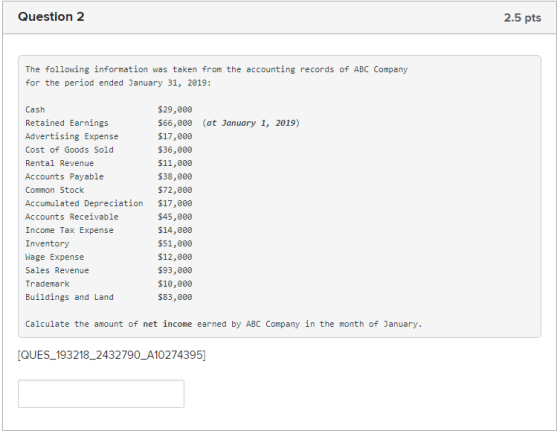Click the '2.5 pts' label

click(522, 17)
